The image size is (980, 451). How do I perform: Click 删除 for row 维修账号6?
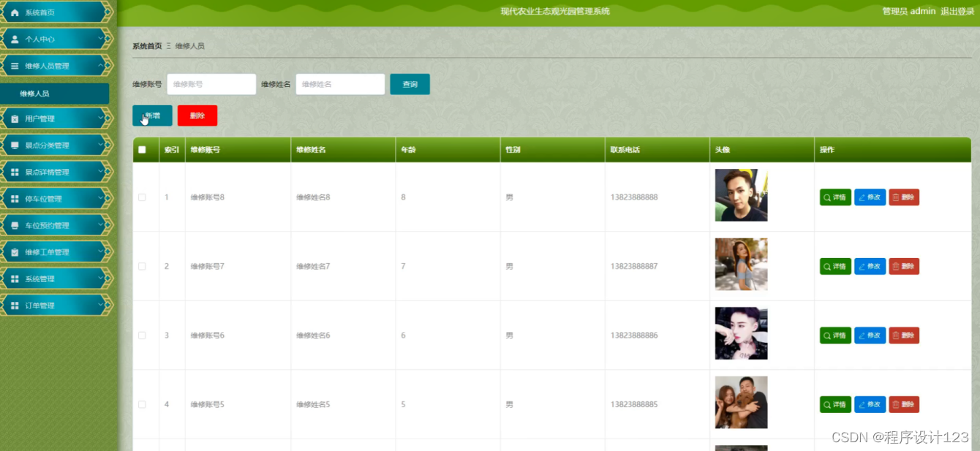point(904,336)
